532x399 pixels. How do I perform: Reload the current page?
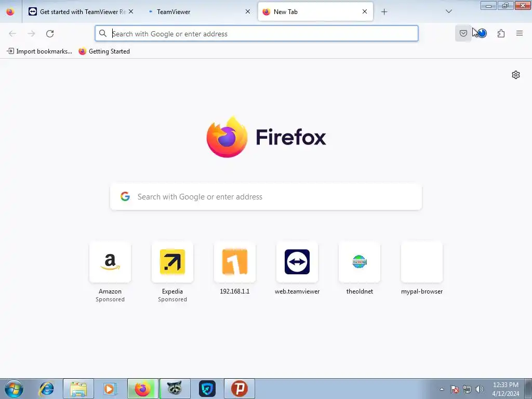pos(50,34)
